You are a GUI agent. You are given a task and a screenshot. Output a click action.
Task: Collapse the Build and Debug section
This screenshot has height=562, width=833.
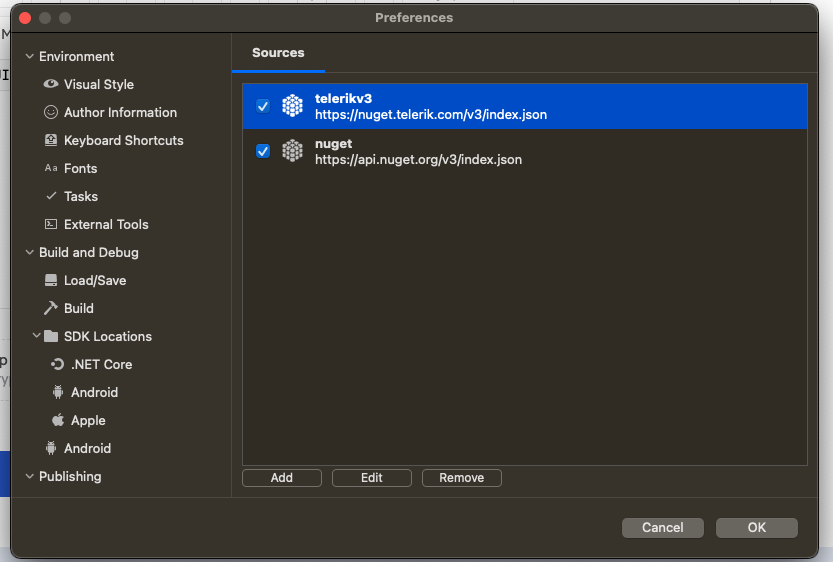coord(29,252)
